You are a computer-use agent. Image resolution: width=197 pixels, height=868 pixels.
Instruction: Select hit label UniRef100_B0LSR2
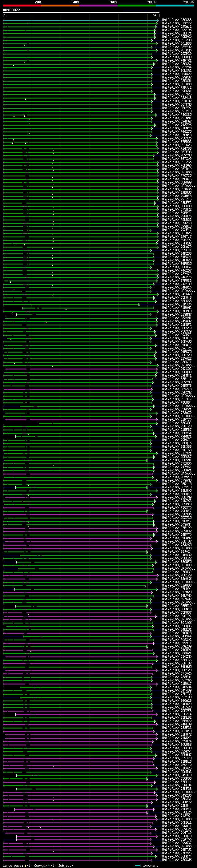click(x=177, y=71)
